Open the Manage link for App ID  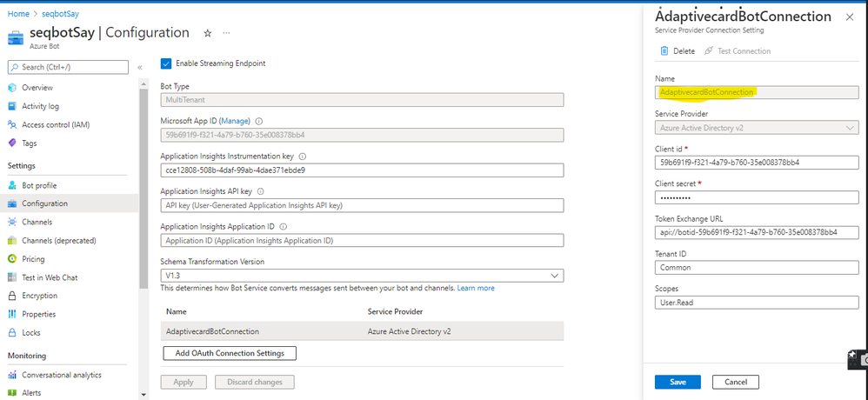point(236,121)
